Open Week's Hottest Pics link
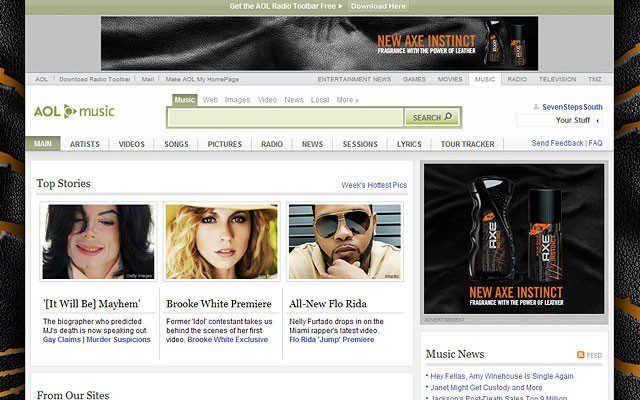Image resolution: width=640 pixels, height=400 pixels. 374,185
